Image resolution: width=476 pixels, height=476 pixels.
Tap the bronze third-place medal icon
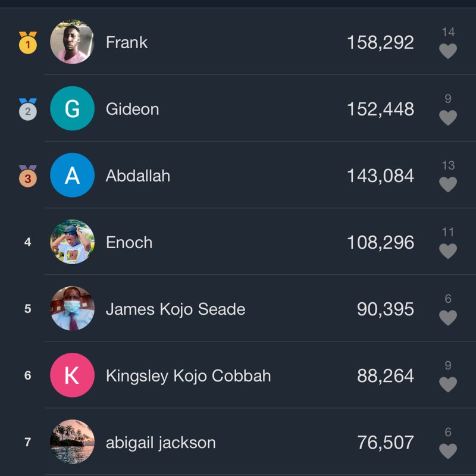point(28,176)
